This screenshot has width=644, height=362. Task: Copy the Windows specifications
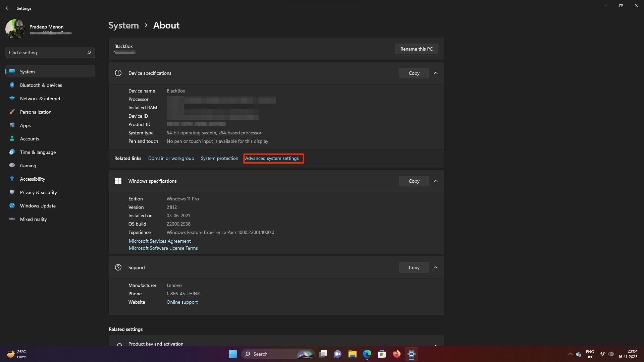(x=414, y=181)
